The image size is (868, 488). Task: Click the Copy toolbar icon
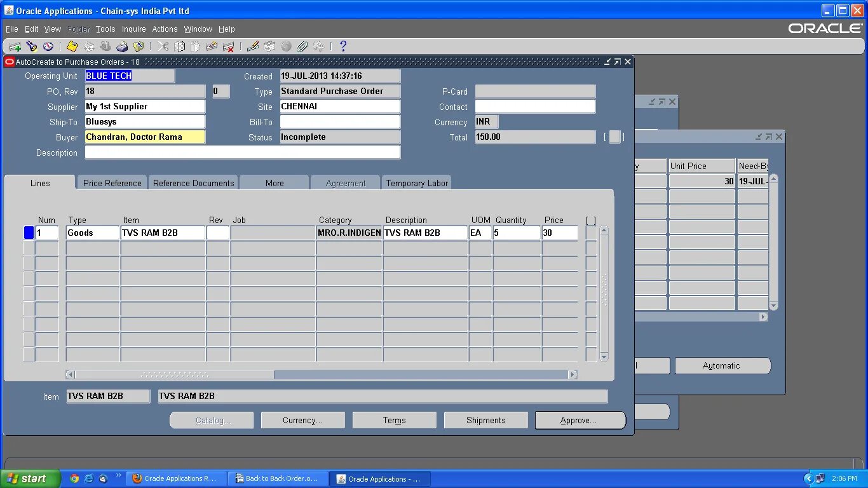[179, 46]
